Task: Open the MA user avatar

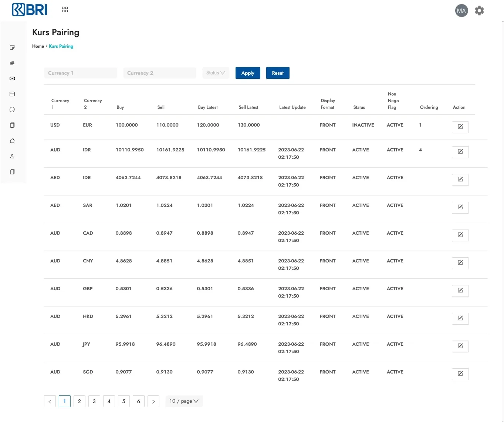Action: pyautogui.click(x=461, y=11)
